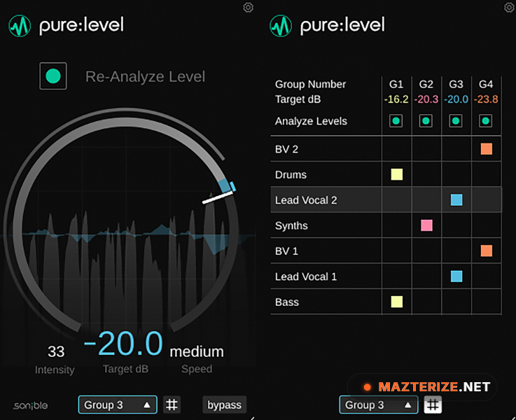516x420 pixels.
Task: Open Group 3 dropdown in right window
Action: [x=379, y=405]
